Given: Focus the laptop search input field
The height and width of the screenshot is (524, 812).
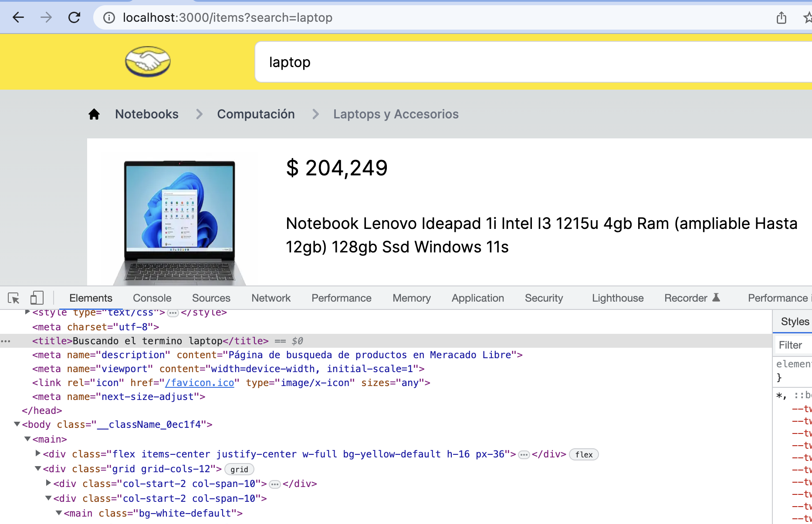Looking at the screenshot, I should click(533, 62).
